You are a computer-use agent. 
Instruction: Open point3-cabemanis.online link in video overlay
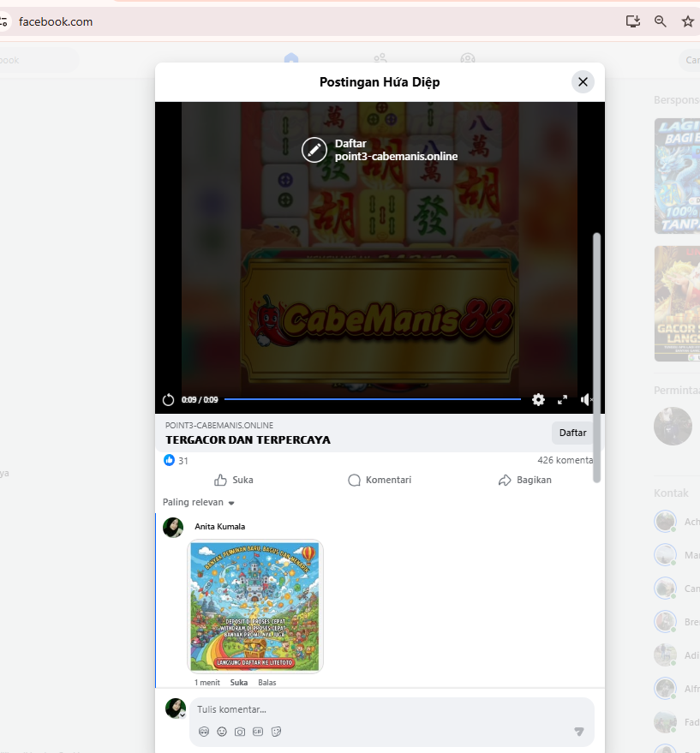[x=396, y=157]
